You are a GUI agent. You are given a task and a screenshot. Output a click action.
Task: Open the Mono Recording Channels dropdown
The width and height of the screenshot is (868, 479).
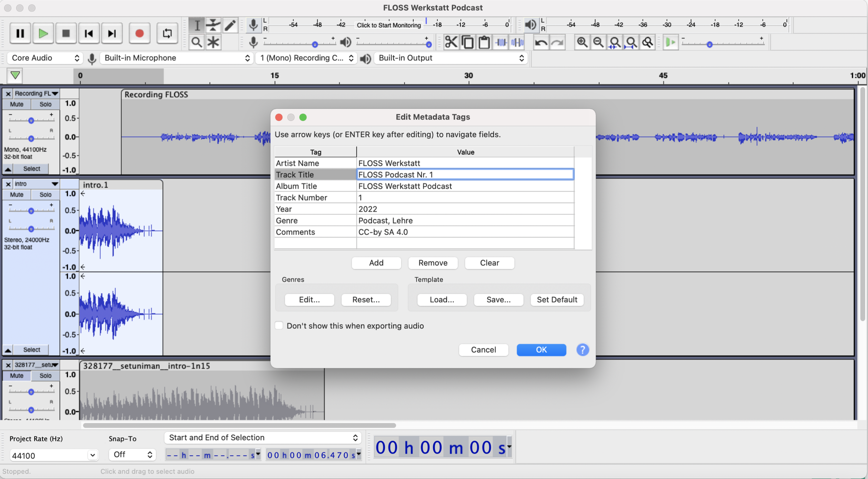(x=306, y=58)
